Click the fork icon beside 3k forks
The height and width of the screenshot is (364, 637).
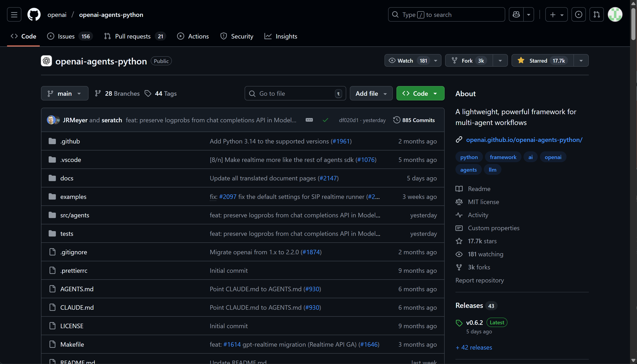click(x=459, y=267)
